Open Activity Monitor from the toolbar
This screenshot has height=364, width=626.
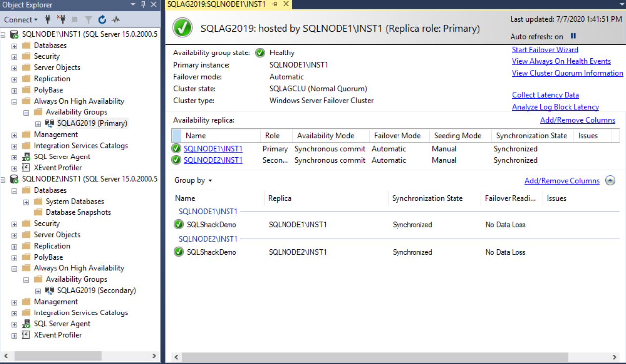(x=115, y=20)
